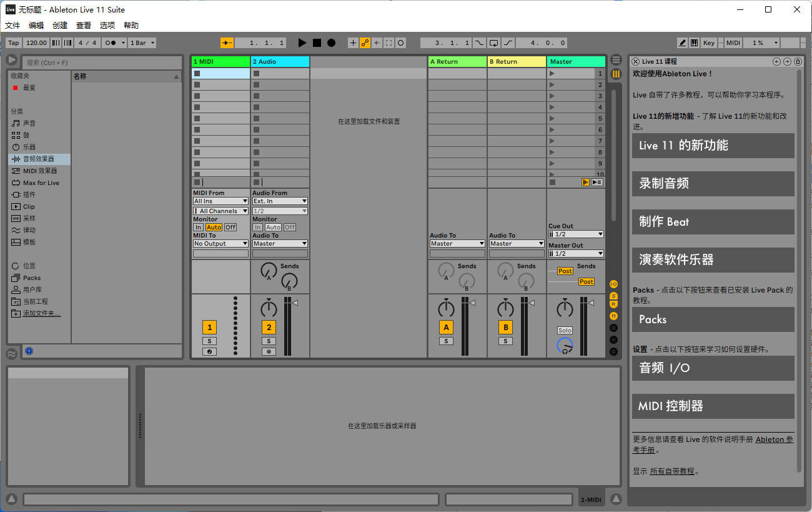This screenshot has width=812, height=512.
Task: Select the 鼓 category in the browser
Action: [x=28, y=135]
